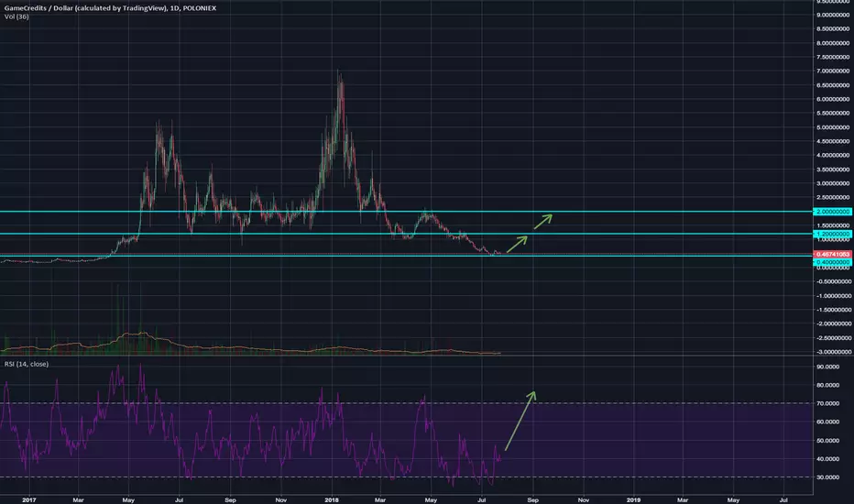Click the Sep label between 2017 and 2018
This screenshot has width=854, height=504.
pos(230,499)
